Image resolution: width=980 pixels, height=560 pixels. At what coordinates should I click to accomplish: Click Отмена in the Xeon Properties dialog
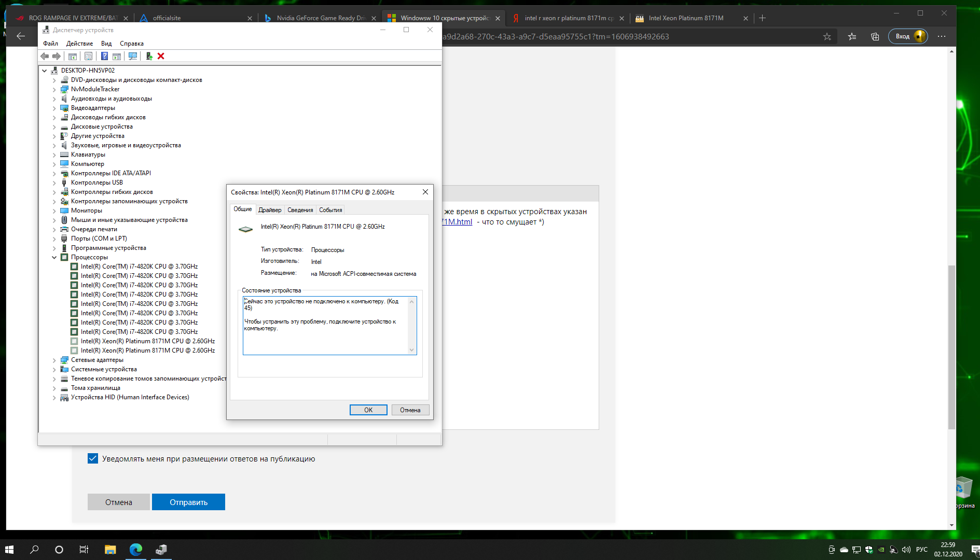(410, 410)
